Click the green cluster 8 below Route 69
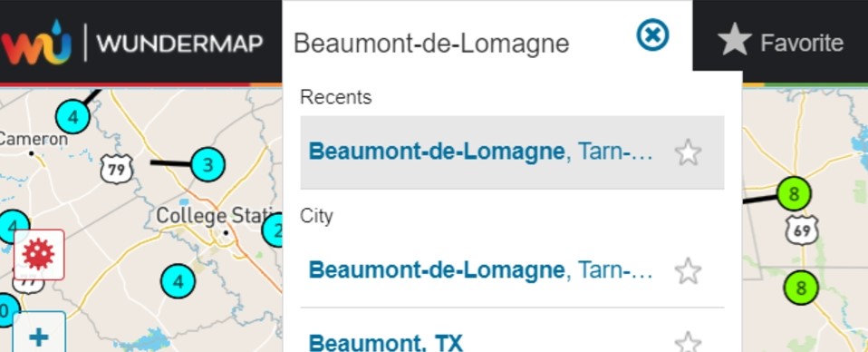The height and width of the screenshot is (352, 868). point(801,288)
